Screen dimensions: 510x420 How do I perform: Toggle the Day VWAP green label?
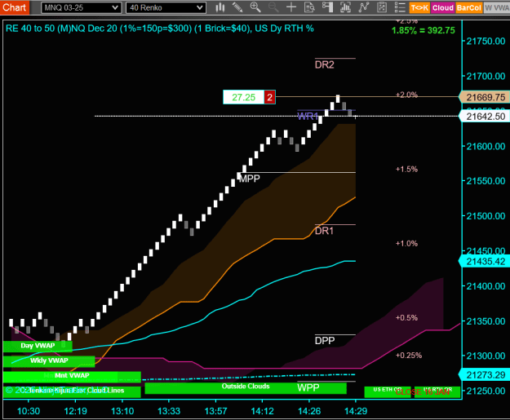38,346
